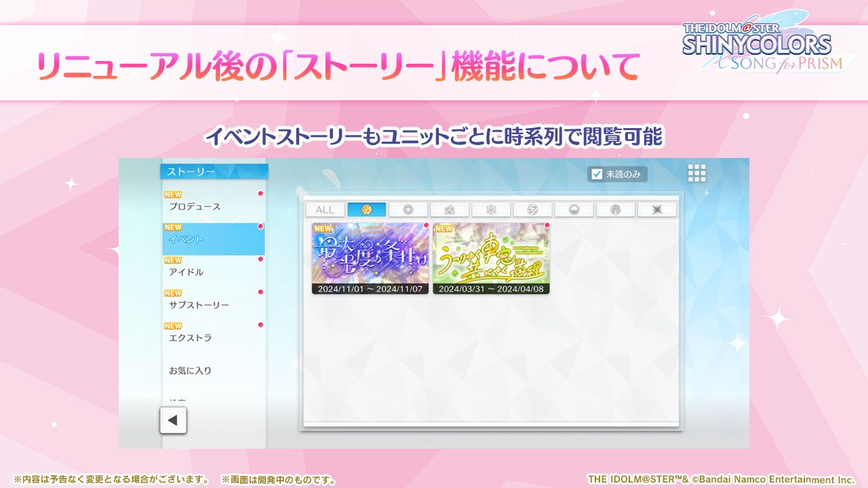Uncheck the 未読のみ checkbox
The height and width of the screenshot is (488, 868).
click(597, 174)
